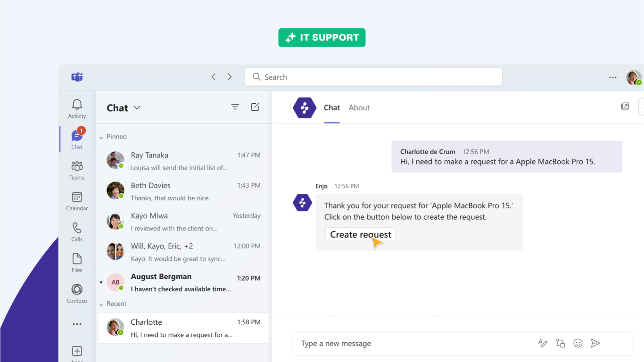644x362 pixels.
Task: Click Charlotte's profile photo in Recent
Action: (116, 327)
